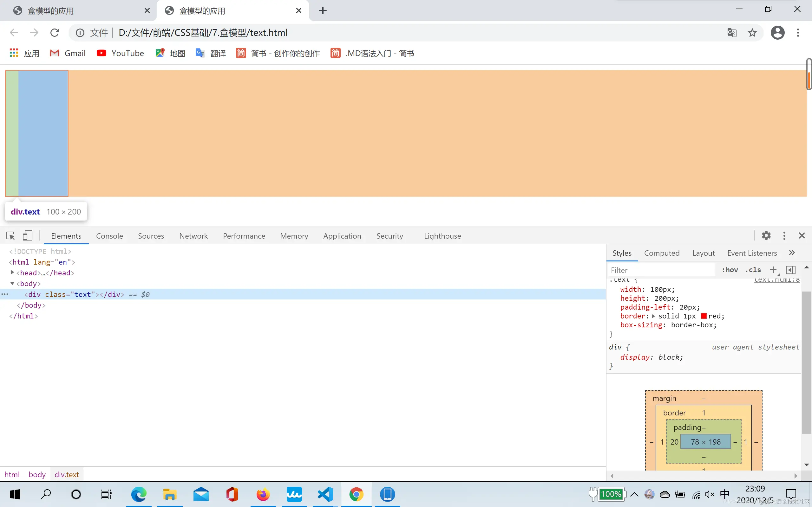The image size is (812, 507).
Task: Expand the border shorthand property triangle
Action: pos(653,316)
